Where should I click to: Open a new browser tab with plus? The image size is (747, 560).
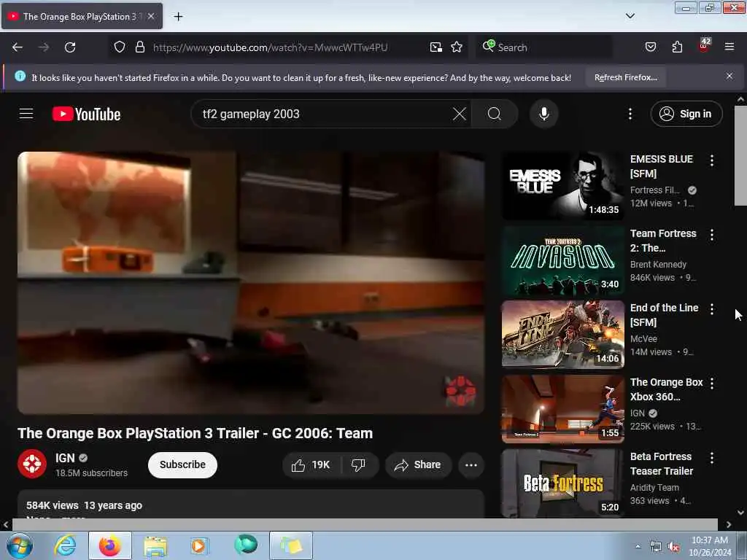[x=178, y=17]
